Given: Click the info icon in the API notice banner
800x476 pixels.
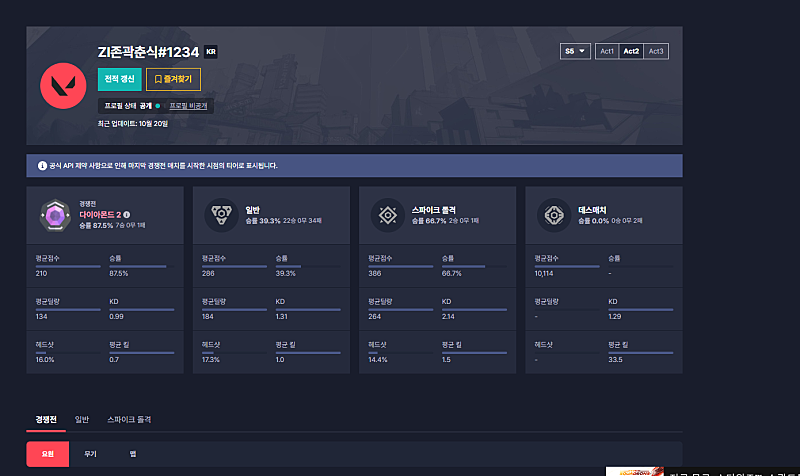Looking at the screenshot, I should [42, 166].
